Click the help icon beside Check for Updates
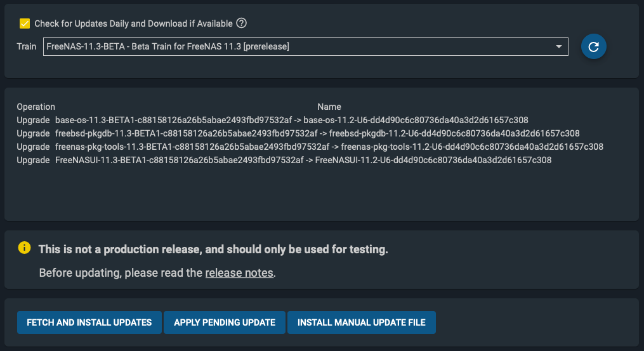 (241, 23)
